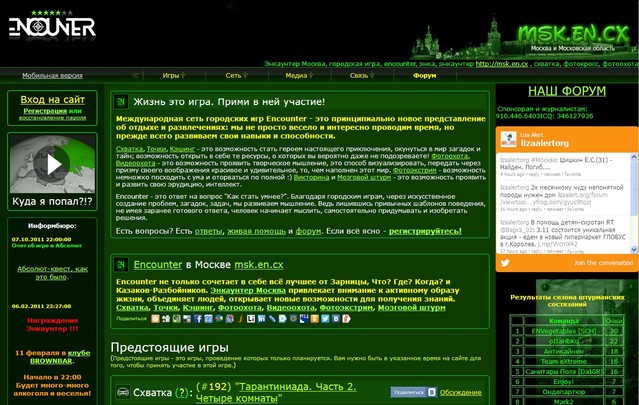This screenshot has height=405, width=639.
Task: Click the VK 'Поделиться' button by game #192
Action: pos(414,392)
